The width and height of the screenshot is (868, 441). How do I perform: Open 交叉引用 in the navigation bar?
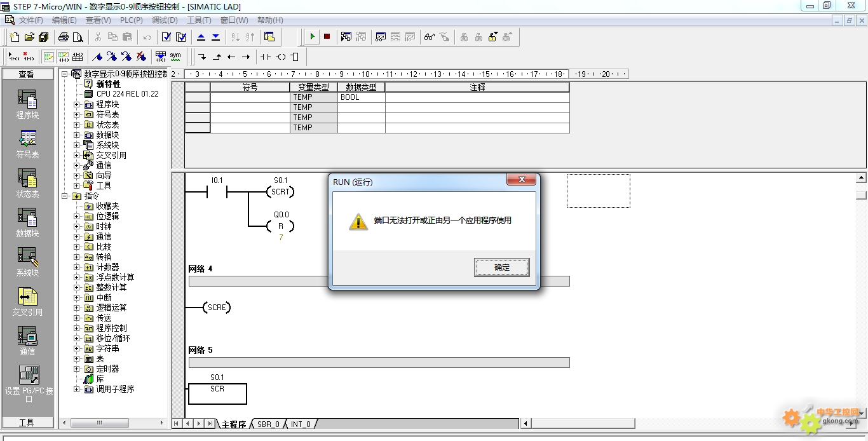pos(27,302)
